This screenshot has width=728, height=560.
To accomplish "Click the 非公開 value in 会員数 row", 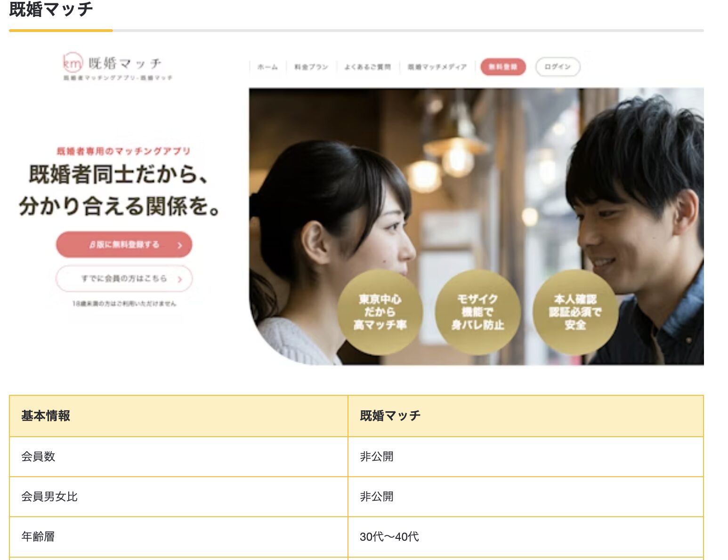I will click(x=377, y=456).
